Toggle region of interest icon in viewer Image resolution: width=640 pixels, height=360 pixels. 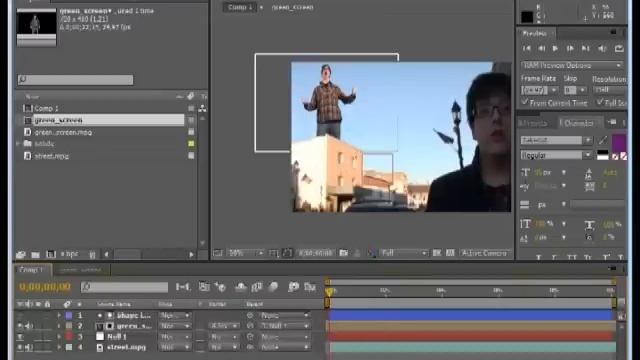437,253
